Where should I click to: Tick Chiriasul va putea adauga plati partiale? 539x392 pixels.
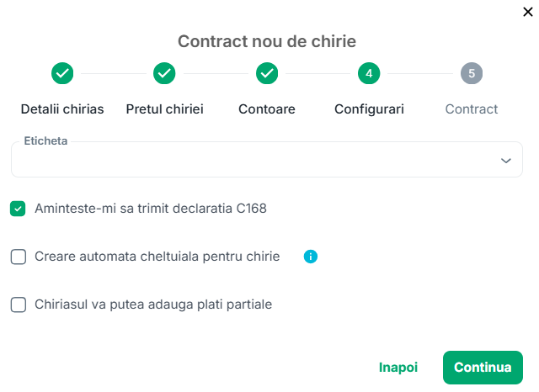coord(19,305)
